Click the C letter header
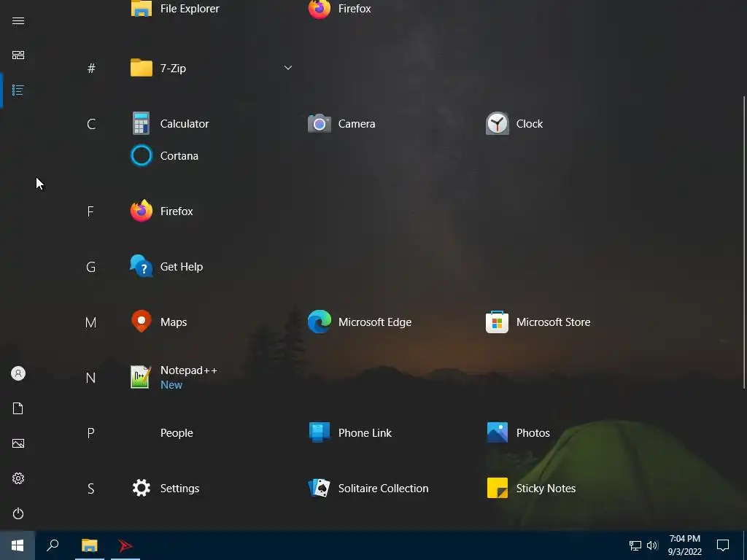Viewport: 747px width, 560px height. click(91, 124)
